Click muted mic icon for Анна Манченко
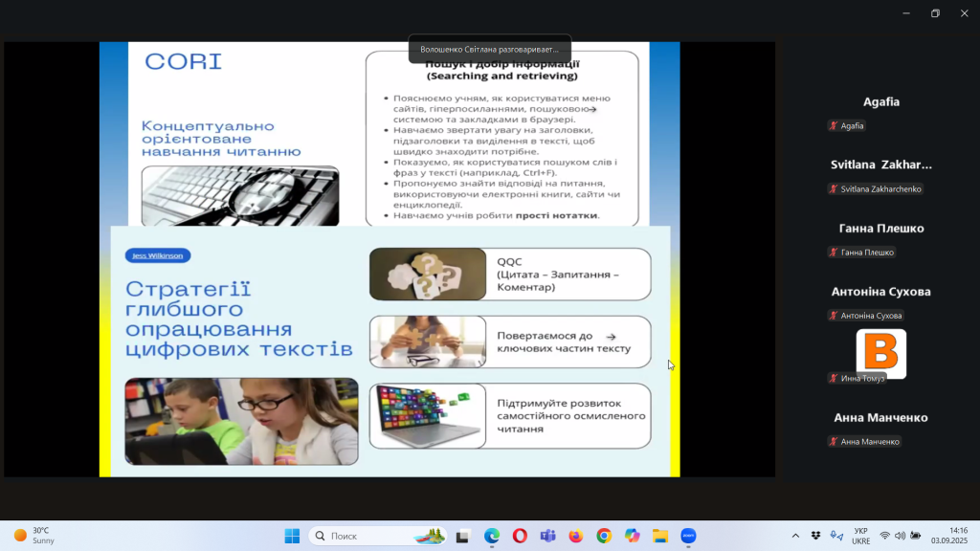Screen dimensions: 980x551 pos(834,442)
